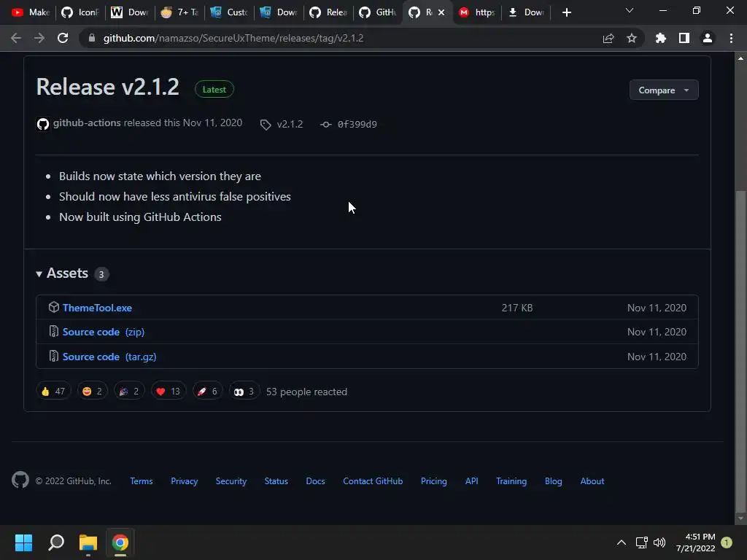Open the Training footer link
Viewport: 747px width, 560px height.
[511, 481]
